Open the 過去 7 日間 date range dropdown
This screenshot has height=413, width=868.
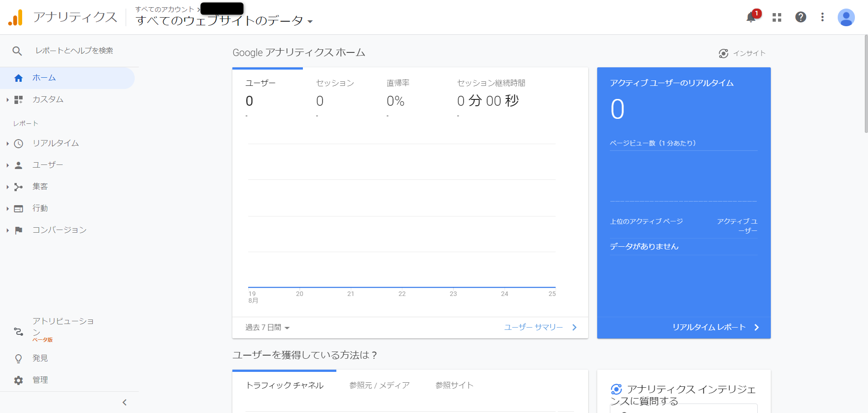point(267,328)
